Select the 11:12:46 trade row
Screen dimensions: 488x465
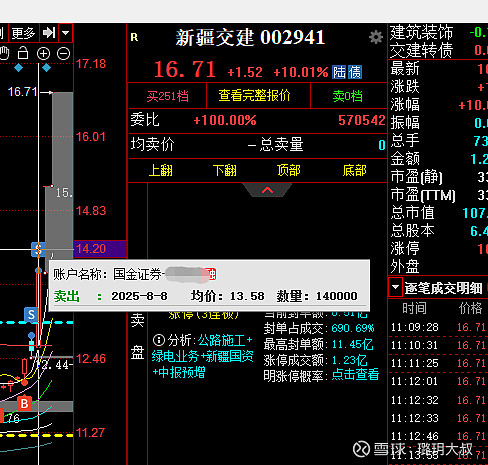pyautogui.click(x=438, y=436)
